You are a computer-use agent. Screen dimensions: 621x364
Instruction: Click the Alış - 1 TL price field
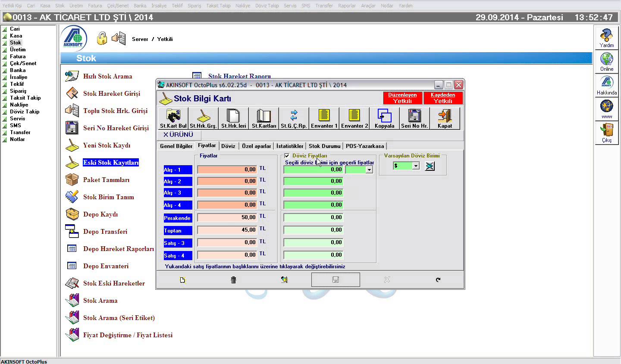(227, 169)
